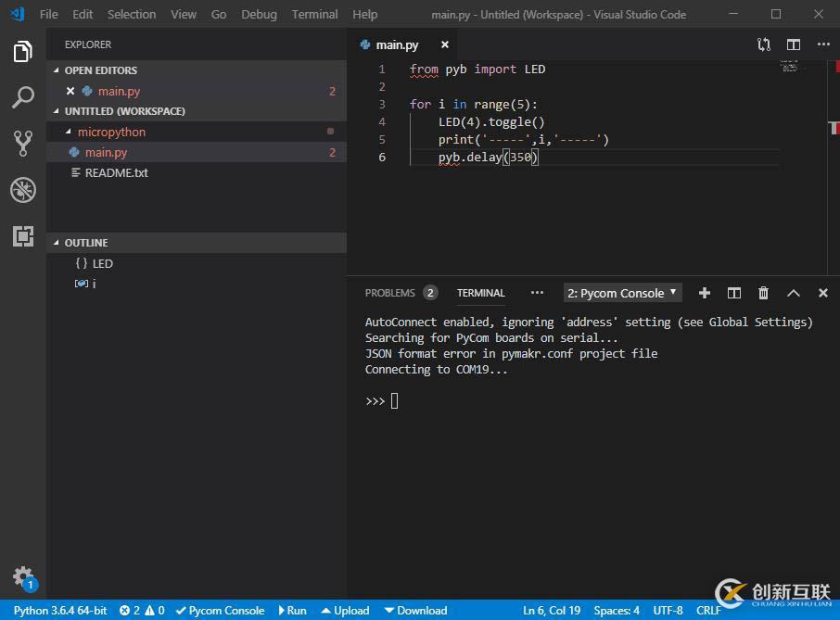The image size is (840, 620).
Task: Click the 'from' keyword on line 1
Action: point(424,70)
